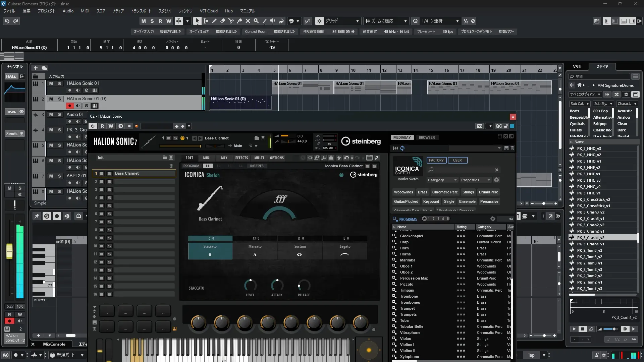Click the add track plus icon
Screen dimensions: 644x362
pyautogui.click(x=36, y=68)
